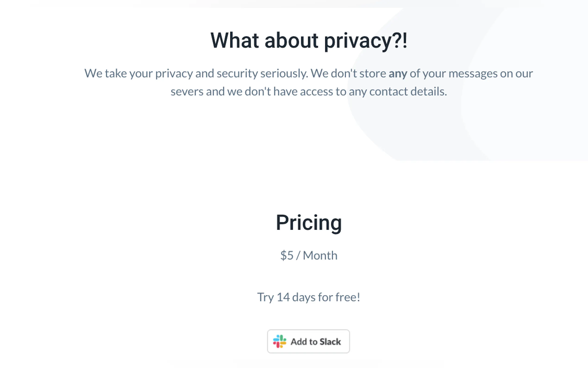This screenshot has width=588, height=368.
Task: Click the "$5" price amount
Action: click(x=287, y=256)
